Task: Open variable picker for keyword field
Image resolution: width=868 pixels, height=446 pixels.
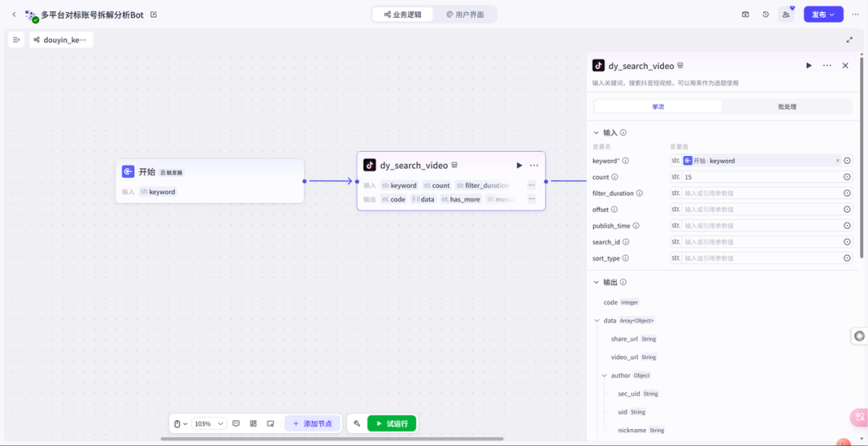Action: coord(846,161)
